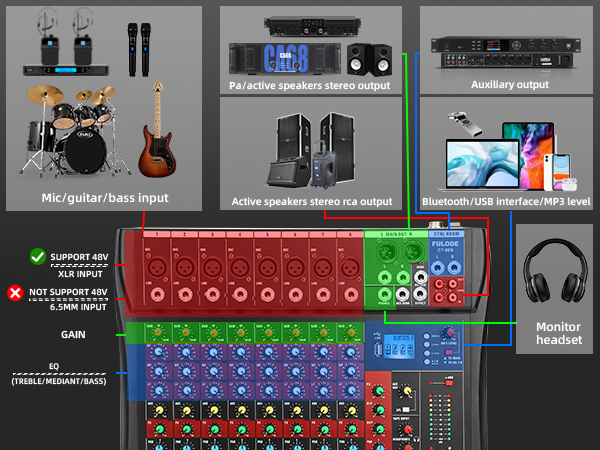Click the electric guitar image
The image size is (600, 450).
coord(157,129)
